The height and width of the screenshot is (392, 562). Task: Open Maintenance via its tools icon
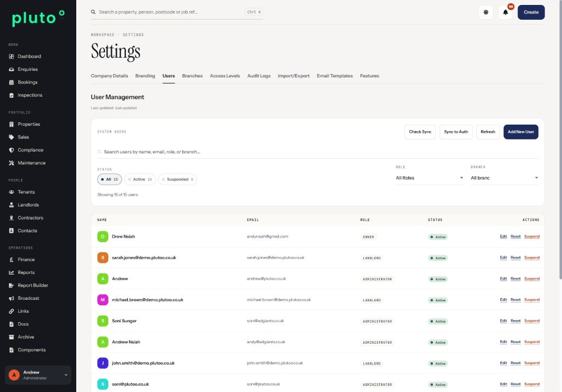12,163
